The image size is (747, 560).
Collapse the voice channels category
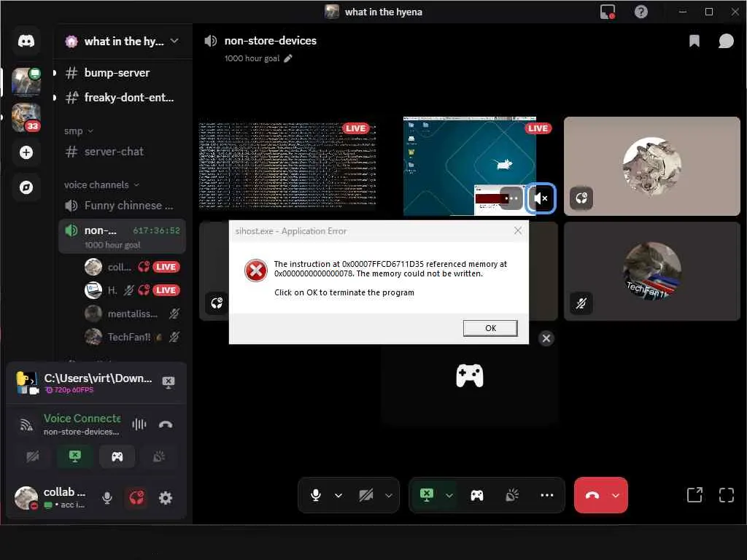coord(101,184)
